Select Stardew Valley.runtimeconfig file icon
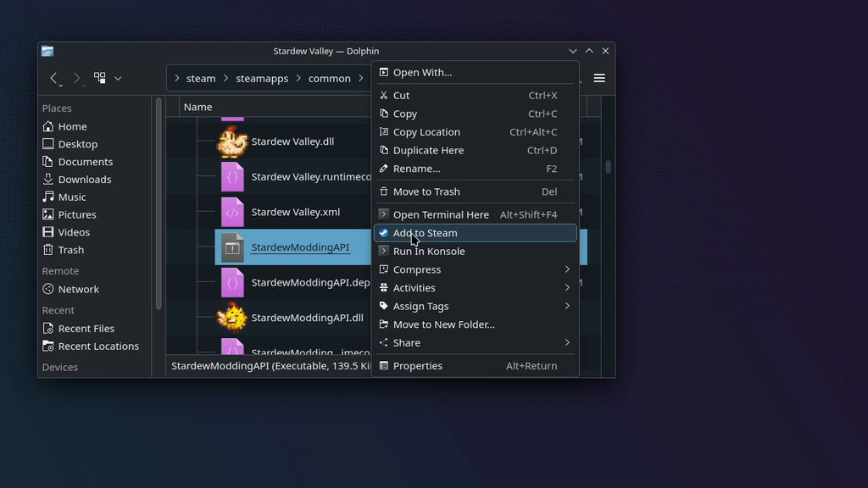Viewport: 868px width, 488px height. pos(232,177)
